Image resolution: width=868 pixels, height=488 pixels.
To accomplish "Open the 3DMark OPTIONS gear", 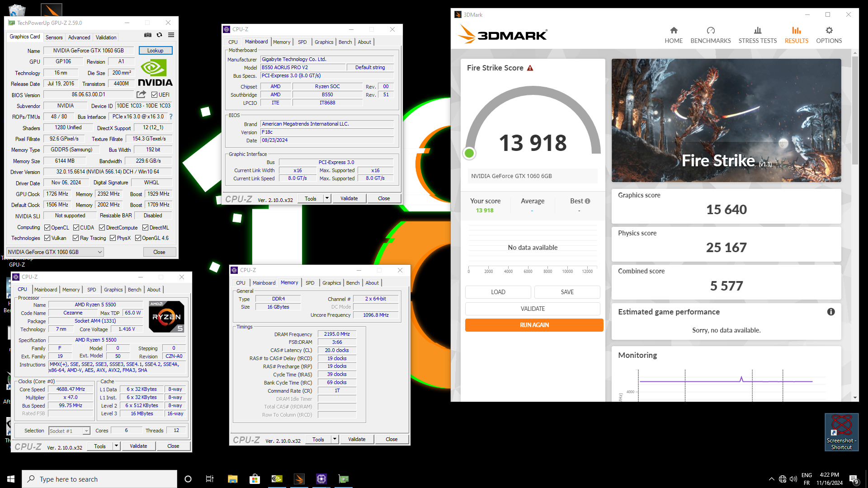I will pyautogui.click(x=829, y=35).
